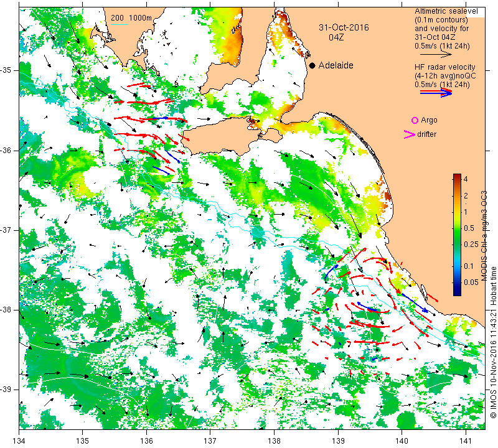The width and height of the screenshot is (498, 448).
Task: Click the 'HF radar velocity' legend heading
Action: pyautogui.click(x=444, y=67)
